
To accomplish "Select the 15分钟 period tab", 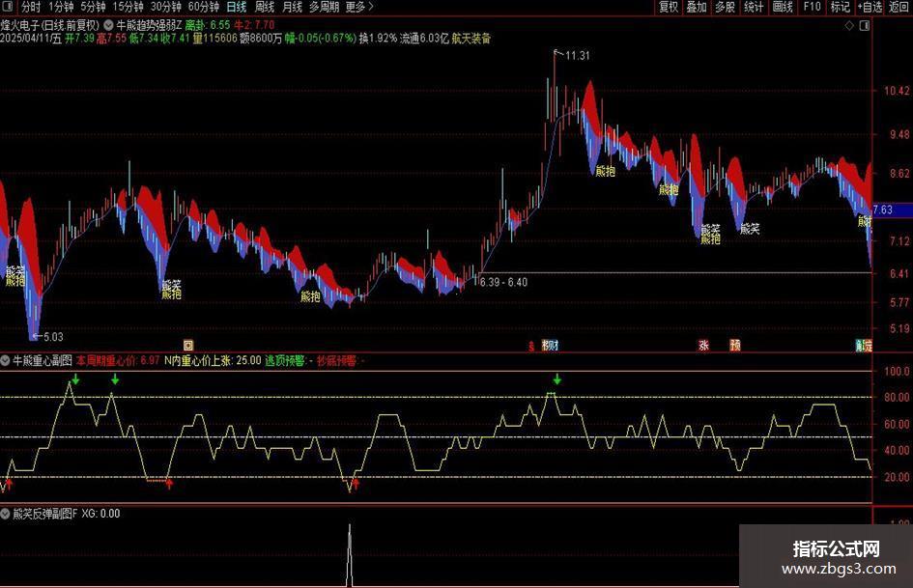I will point(128,7).
